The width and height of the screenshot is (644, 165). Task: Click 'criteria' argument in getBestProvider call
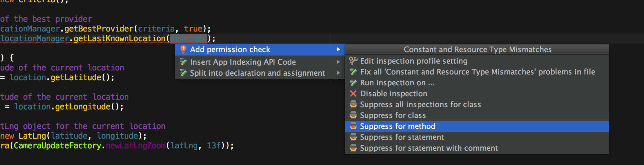[156, 29]
